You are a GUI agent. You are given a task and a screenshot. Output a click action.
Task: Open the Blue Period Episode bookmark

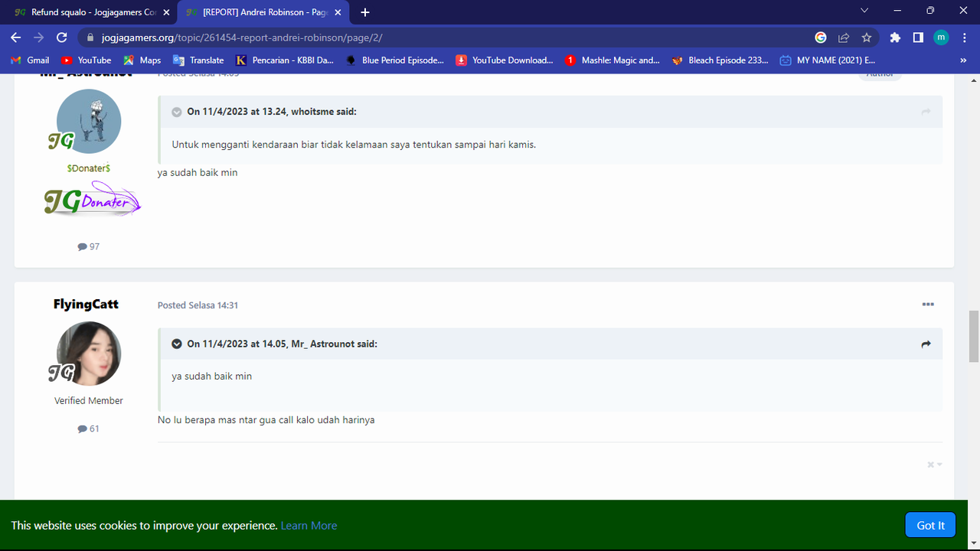point(395,60)
